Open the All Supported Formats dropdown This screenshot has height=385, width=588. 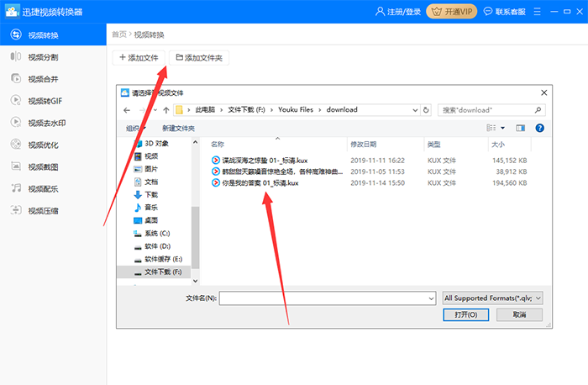(x=493, y=298)
